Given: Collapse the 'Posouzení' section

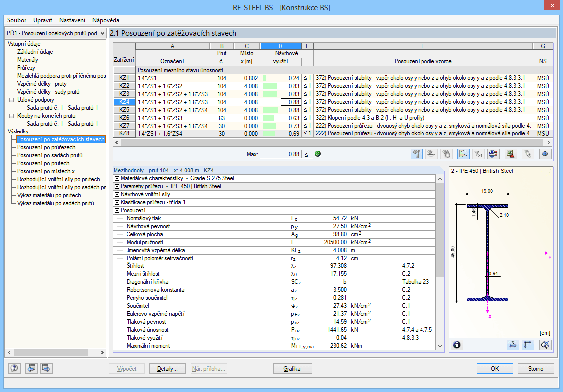Looking at the screenshot, I should tap(117, 210).
